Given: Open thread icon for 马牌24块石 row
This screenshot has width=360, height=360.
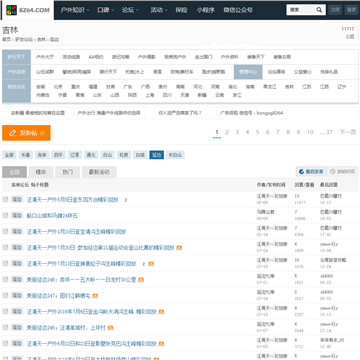Looking at the screenshot, I should point(5,216).
